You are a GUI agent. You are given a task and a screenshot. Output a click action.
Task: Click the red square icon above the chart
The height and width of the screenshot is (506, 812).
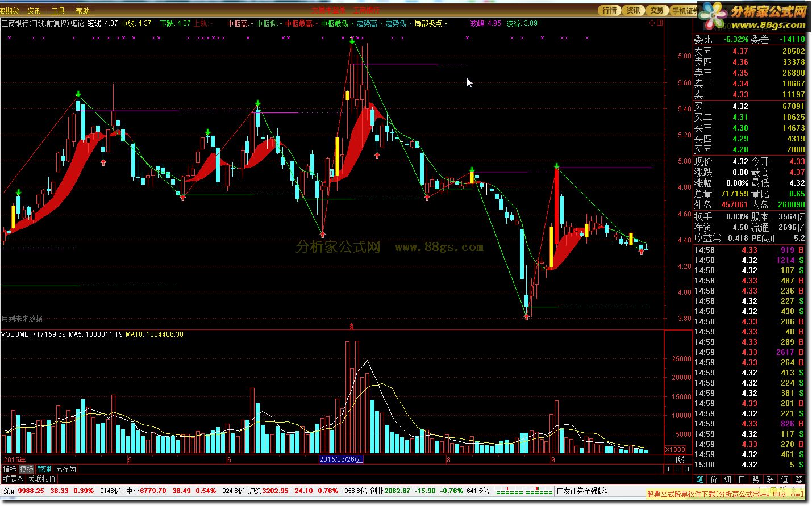point(660,23)
